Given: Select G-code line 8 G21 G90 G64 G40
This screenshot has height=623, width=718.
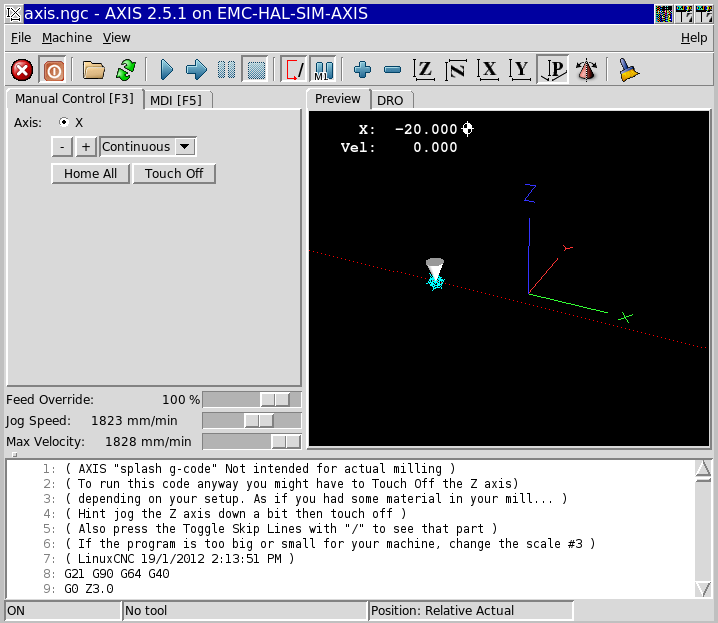Looking at the screenshot, I should [117, 574].
